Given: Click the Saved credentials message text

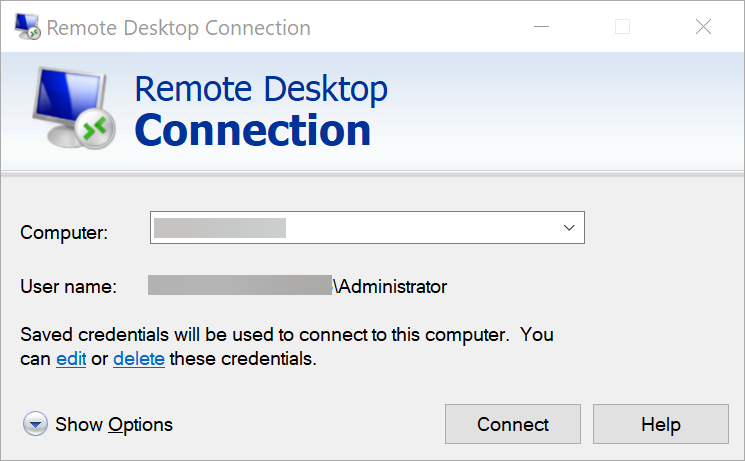Looking at the screenshot, I should tap(287, 334).
